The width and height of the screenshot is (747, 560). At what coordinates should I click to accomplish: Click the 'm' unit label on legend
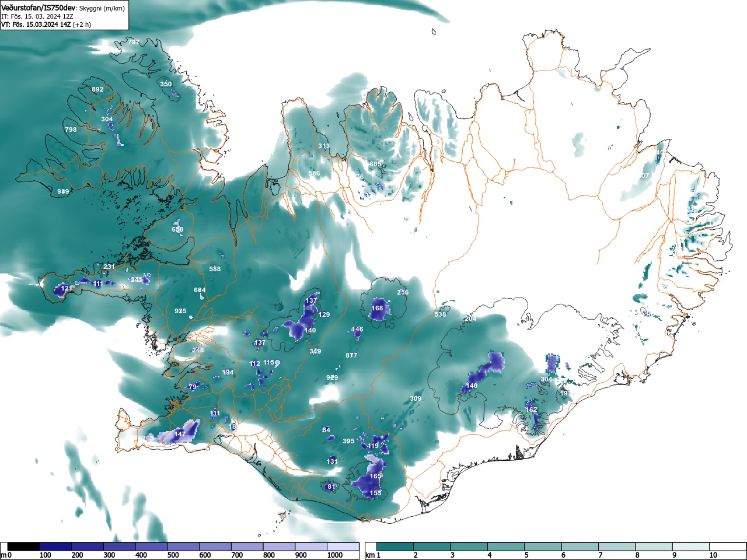(4, 555)
